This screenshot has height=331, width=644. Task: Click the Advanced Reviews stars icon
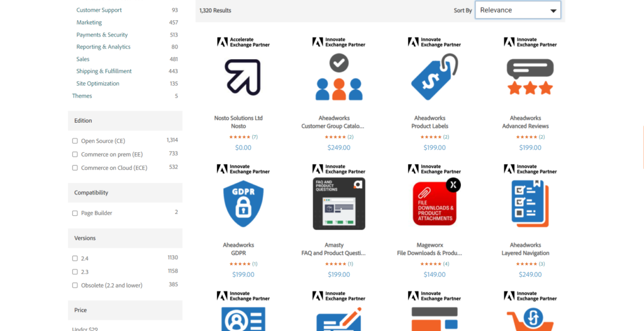click(530, 77)
